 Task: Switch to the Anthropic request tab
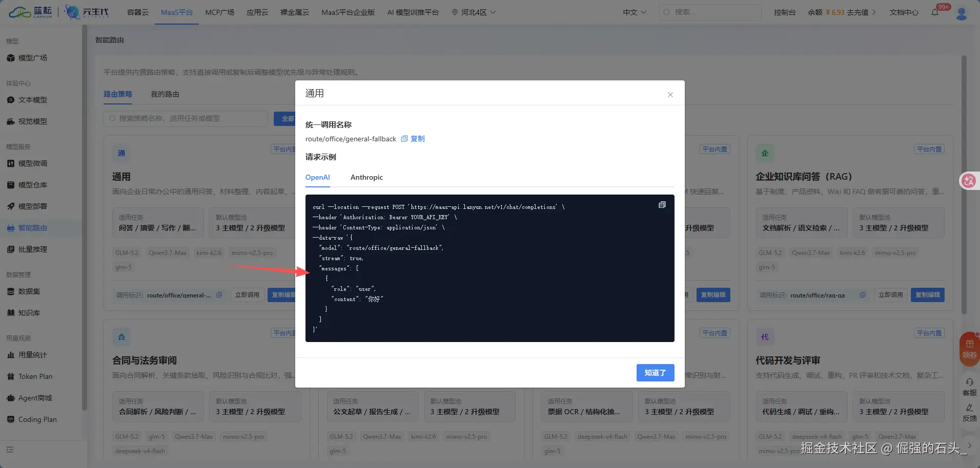tap(366, 177)
